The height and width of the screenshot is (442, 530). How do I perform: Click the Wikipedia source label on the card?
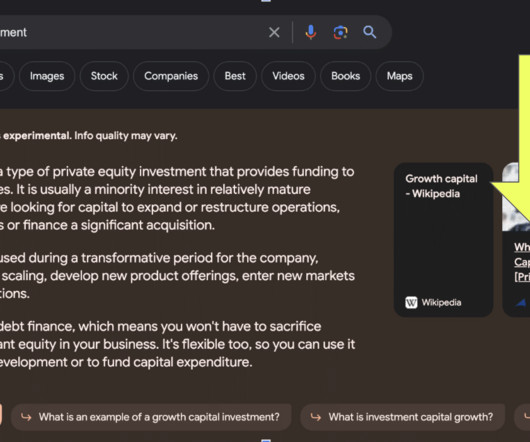(441, 302)
